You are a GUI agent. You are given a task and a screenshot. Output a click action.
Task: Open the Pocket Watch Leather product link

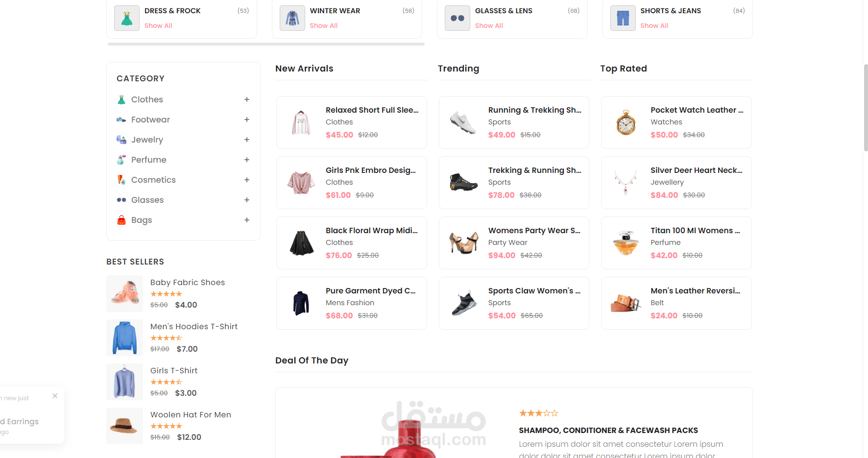[697, 110]
